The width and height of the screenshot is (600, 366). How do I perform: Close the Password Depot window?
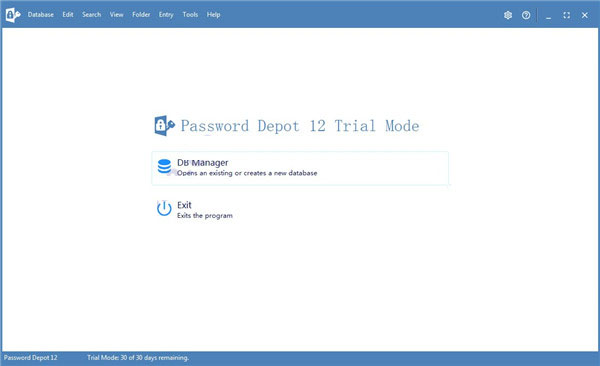(x=585, y=15)
